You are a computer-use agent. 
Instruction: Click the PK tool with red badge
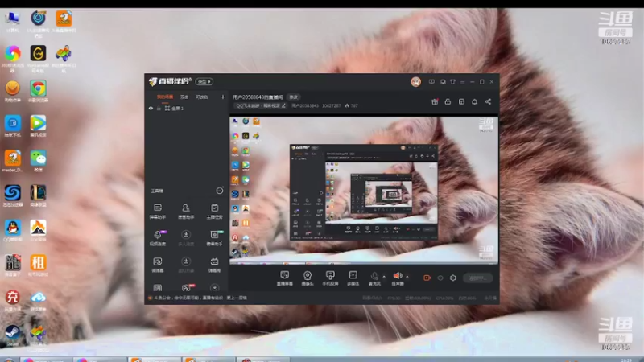tap(187, 287)
